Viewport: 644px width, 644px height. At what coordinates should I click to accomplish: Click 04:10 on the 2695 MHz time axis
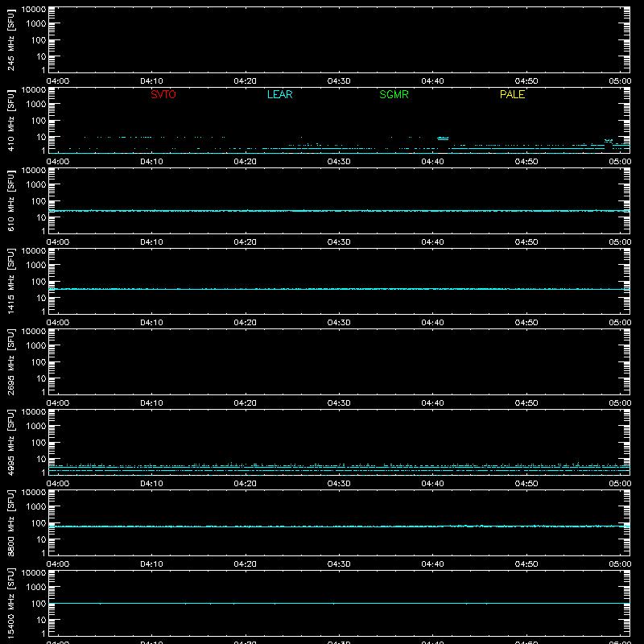click(x=151, y=403)
